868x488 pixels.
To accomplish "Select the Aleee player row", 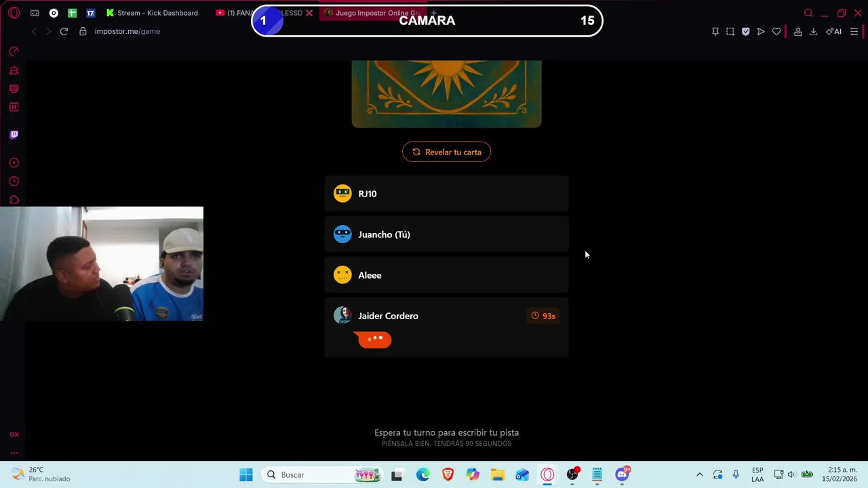I will (x=446, y=275).
